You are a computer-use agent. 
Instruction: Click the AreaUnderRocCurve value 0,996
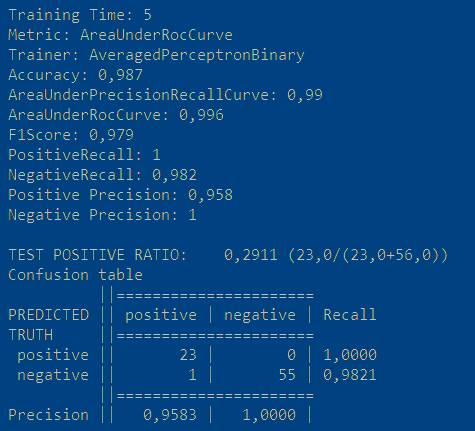(201, 115)
